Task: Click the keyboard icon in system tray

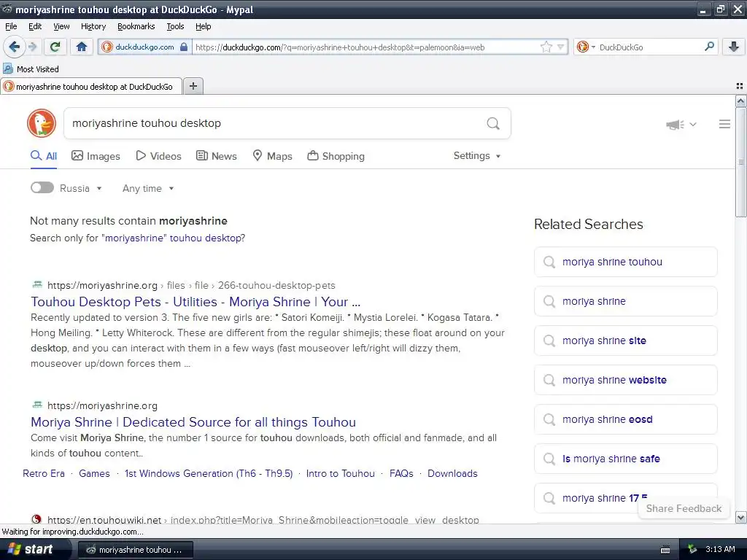Action: coord(665,550)
